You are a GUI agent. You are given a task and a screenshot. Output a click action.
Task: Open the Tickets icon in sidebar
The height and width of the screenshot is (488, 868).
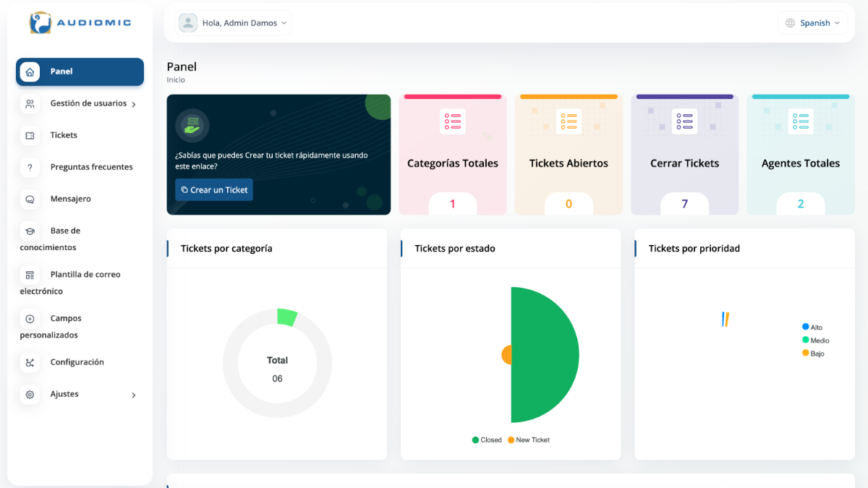[x=30, y=135]
